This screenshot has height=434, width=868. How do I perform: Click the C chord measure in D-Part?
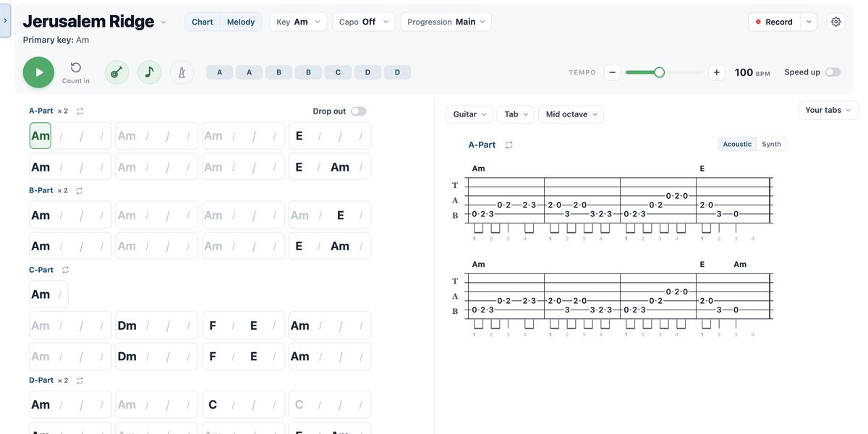(243, 405)
